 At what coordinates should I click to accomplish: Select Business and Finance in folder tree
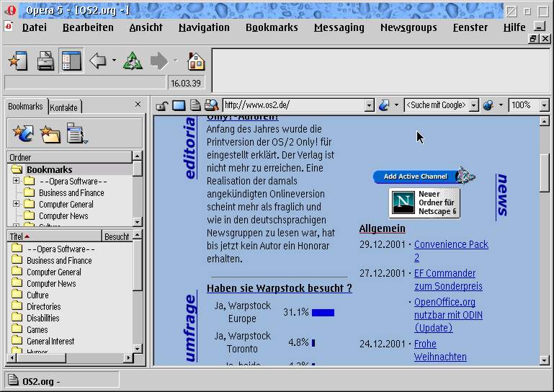[x=71, y=193]
